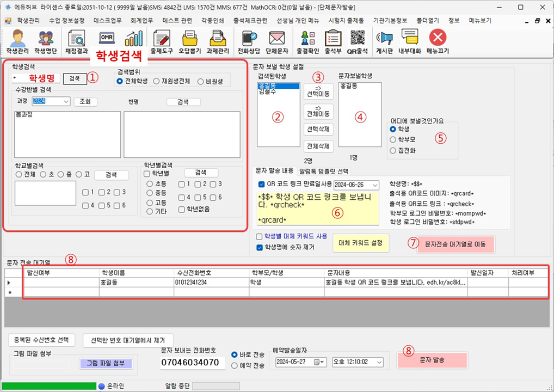Open the 오답뽑기 folder icon

tap(190, 42)
